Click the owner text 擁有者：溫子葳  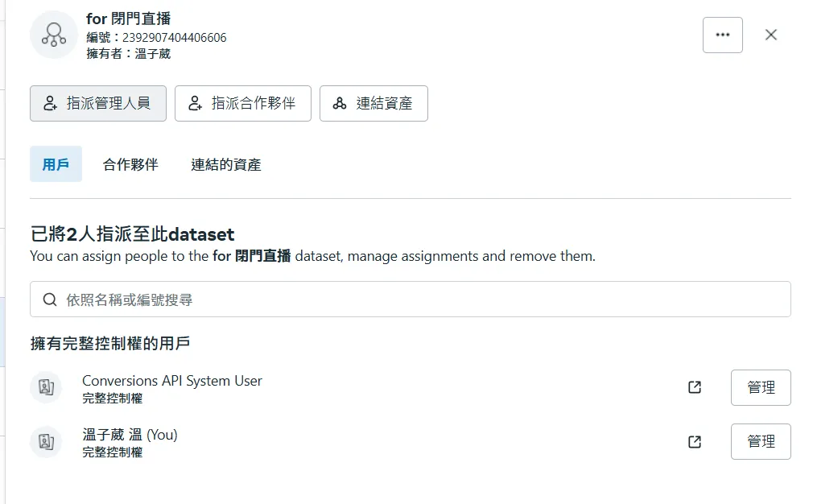click(128, 53)
